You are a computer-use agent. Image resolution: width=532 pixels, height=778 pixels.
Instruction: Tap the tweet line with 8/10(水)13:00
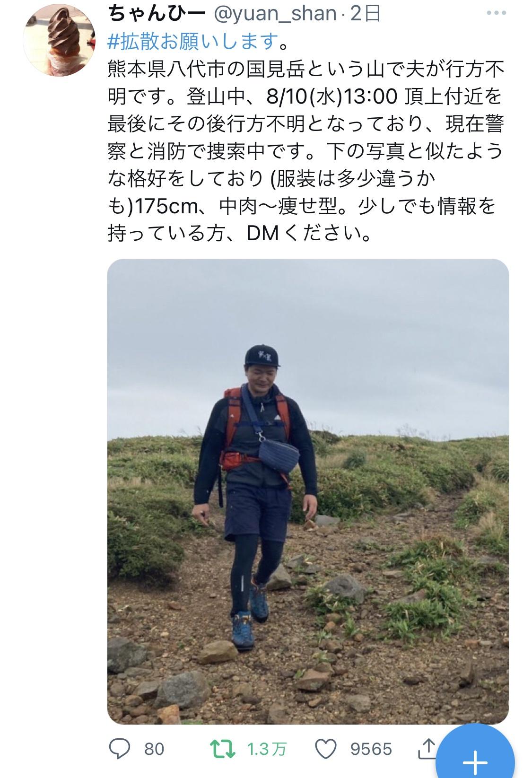[x=305, y=97]
